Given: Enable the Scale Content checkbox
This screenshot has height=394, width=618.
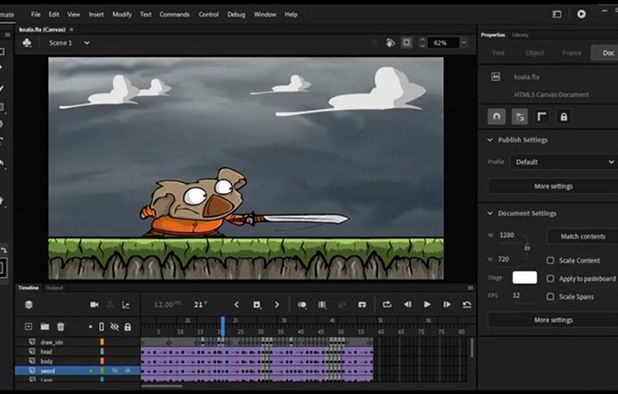Looking at the screenshot, I should click(551, 260).
